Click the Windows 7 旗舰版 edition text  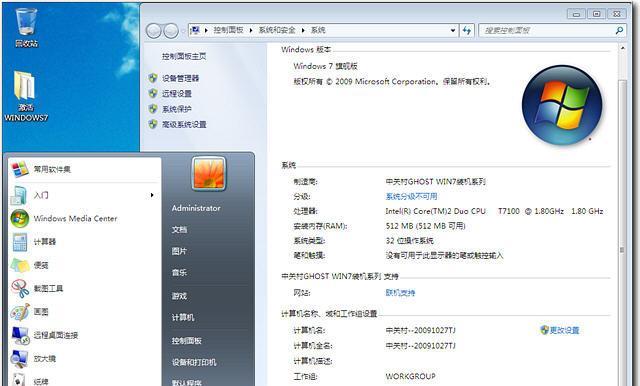[325, 66]
